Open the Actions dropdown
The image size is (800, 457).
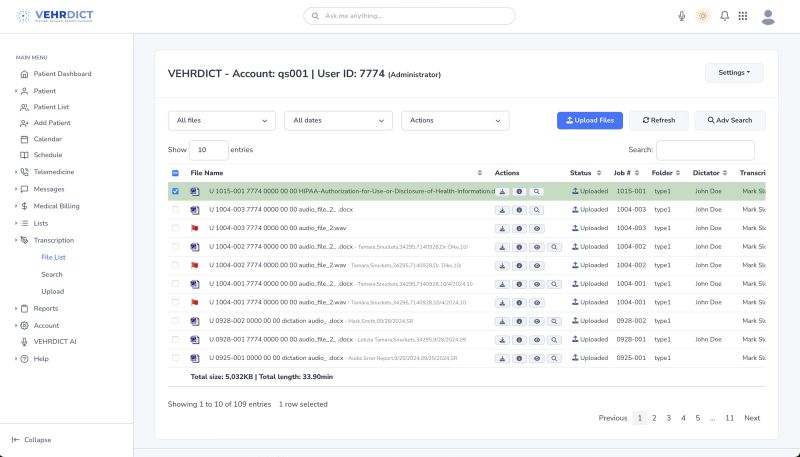455,120
